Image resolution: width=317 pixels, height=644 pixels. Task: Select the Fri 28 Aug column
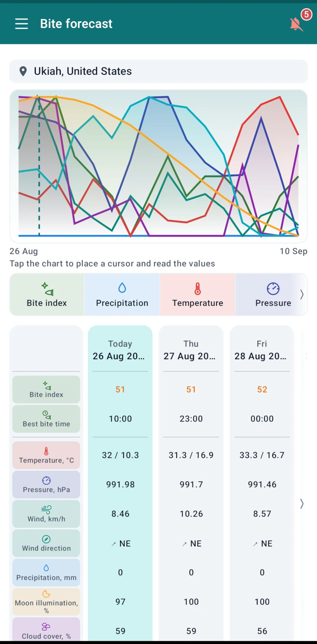pos(262,350)
